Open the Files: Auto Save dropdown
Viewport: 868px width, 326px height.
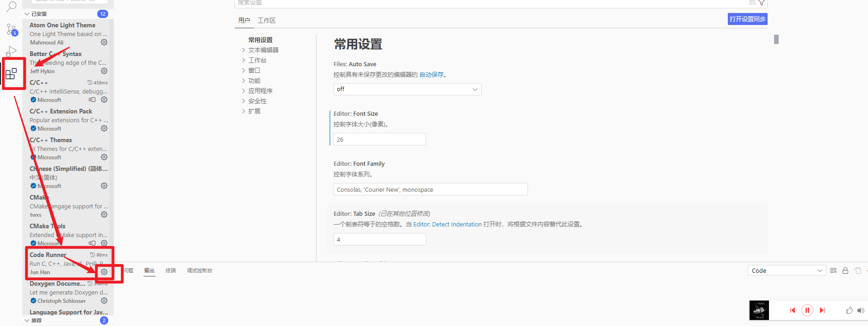coord(407,89)
